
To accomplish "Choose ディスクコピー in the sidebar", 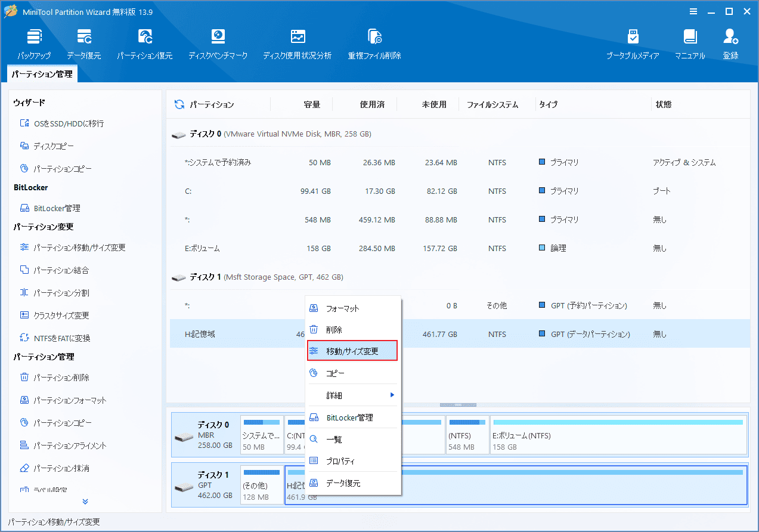I will [x=47, y=146].
